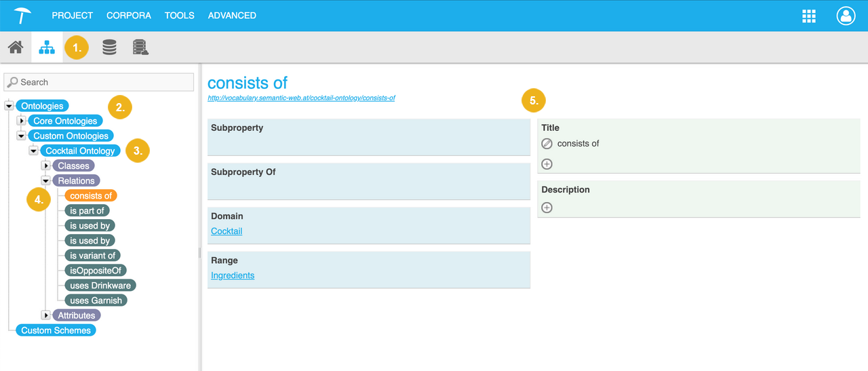The width and height of the screenshot is (868, 371).
Task: Add a new title with plus icon
Action: [x=547, y=164]
